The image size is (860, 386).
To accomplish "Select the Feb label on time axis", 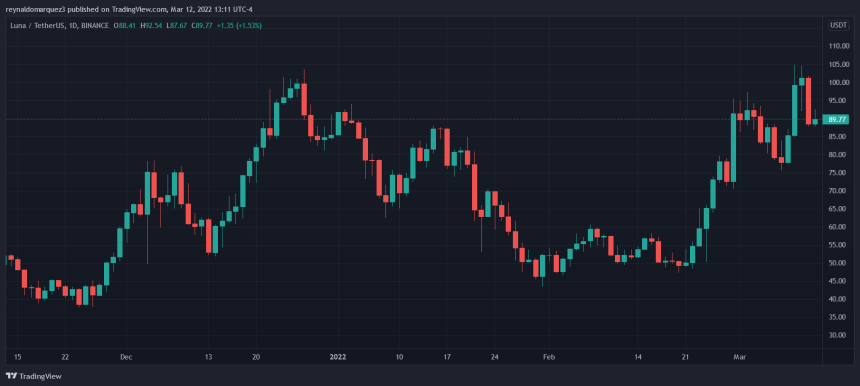I will (x=548, y=357).
